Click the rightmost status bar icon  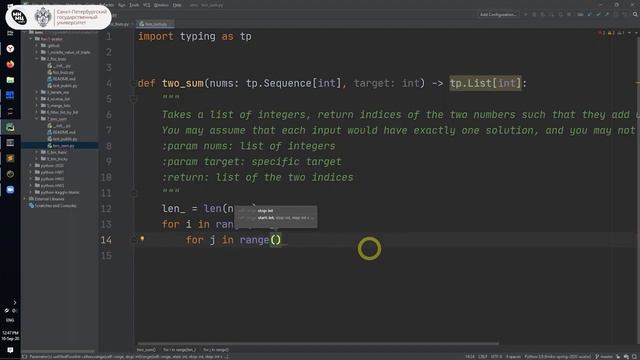[635, 356]
